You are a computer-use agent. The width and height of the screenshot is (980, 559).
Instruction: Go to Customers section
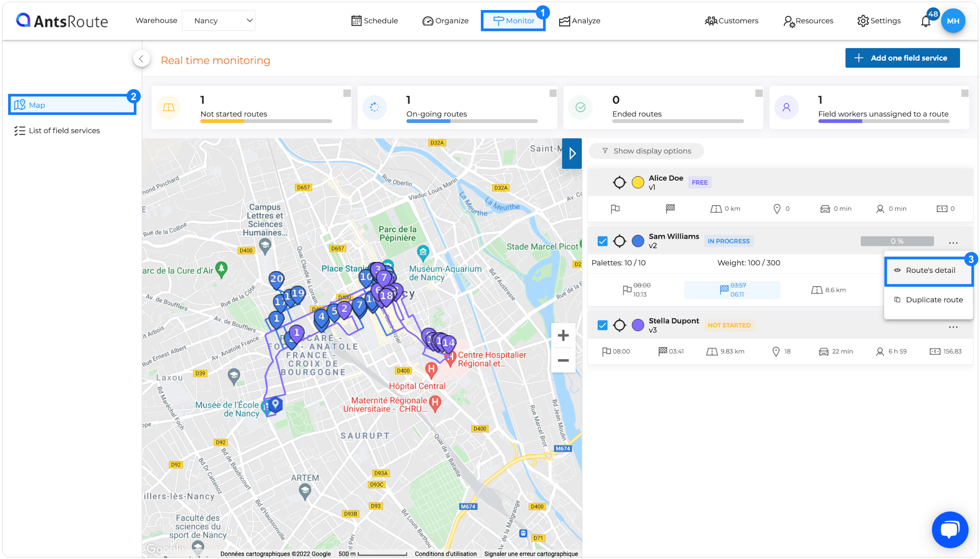coord(731,21)
